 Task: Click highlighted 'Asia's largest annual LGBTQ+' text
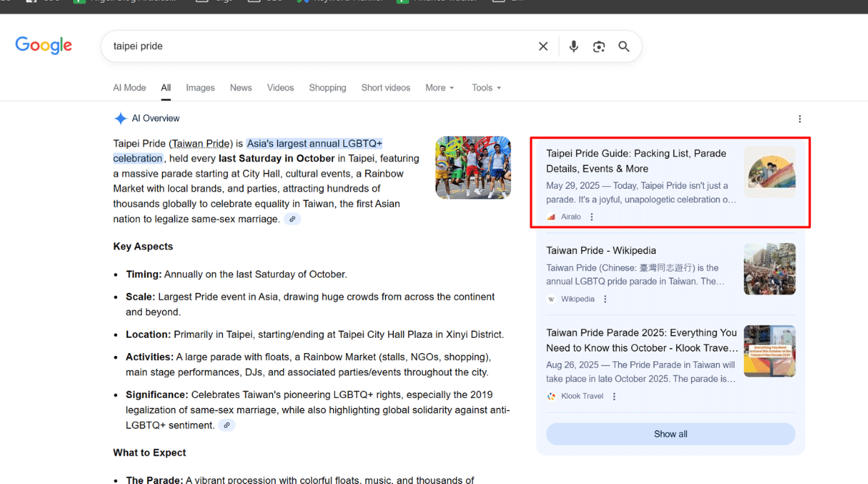(314, 143)
